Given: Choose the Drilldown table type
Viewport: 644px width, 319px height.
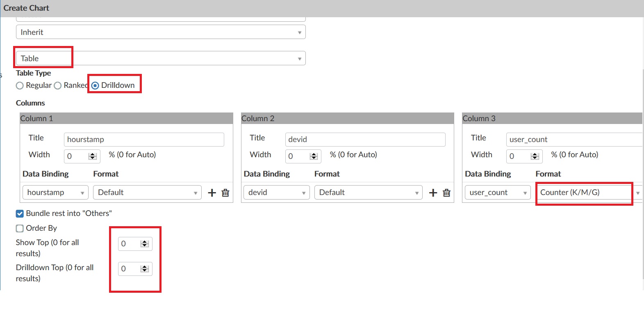Looking at the screenshot, I should pyautogui.click(x=95, y=85).
